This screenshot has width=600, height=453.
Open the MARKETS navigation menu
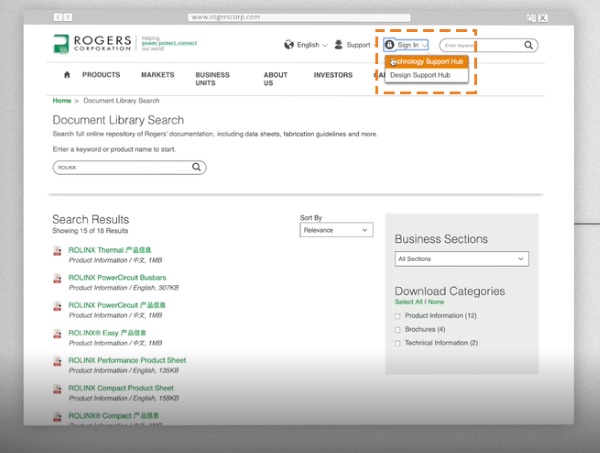click(x=158, y=75)
